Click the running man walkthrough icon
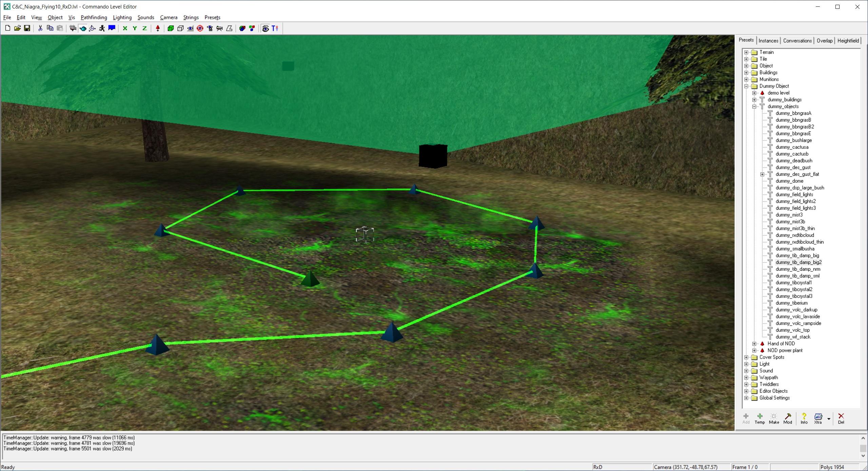Viewport: 868px width, 471px height. (102, 28)
